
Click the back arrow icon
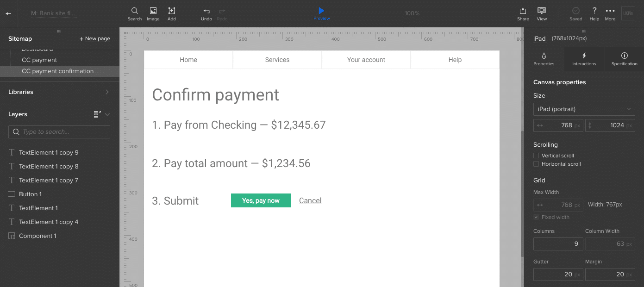point(8,13)
